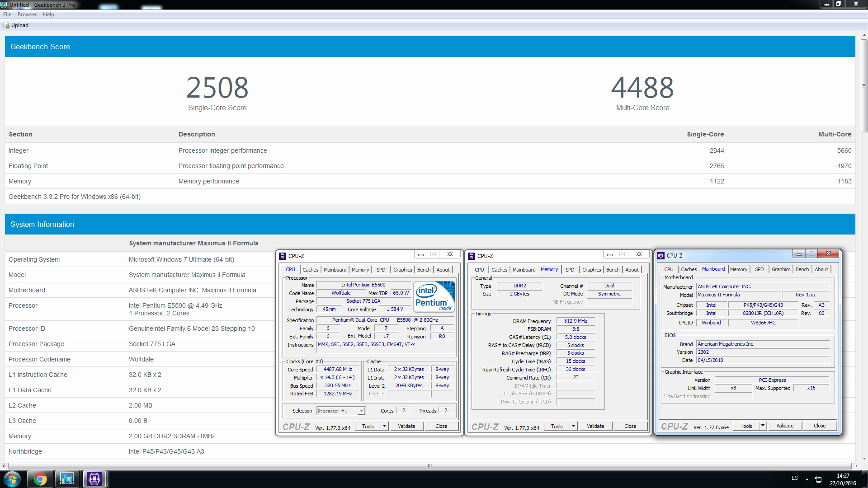Screen dimensions: 868x488
Task: Expand the Processor #1 selection dropdown
Action: (361, 411)
